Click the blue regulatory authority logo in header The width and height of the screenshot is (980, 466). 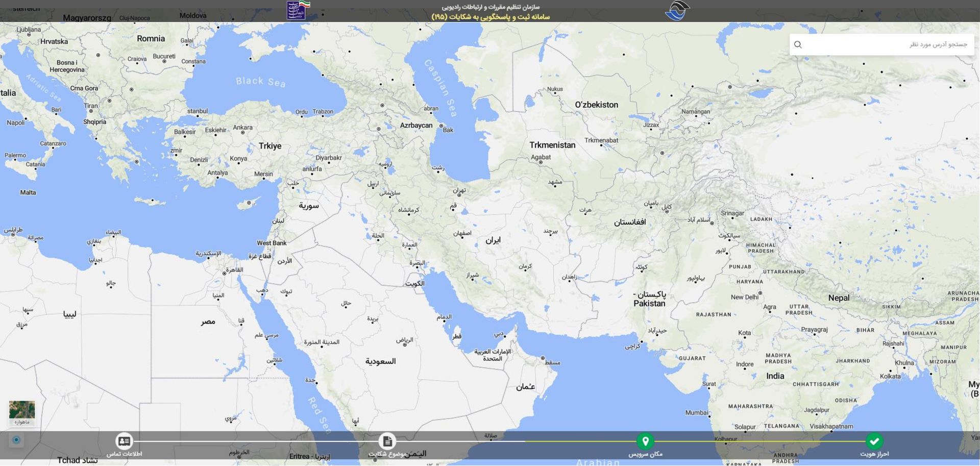(677, 11)
